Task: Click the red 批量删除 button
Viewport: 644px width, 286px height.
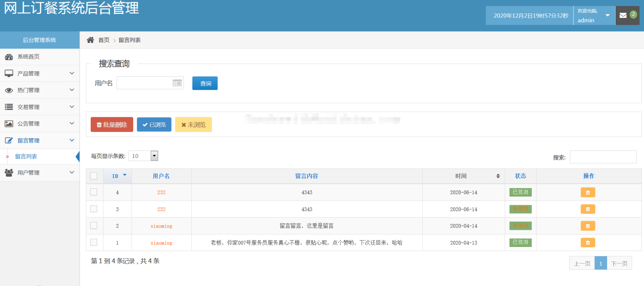Action: pos(112,125)
